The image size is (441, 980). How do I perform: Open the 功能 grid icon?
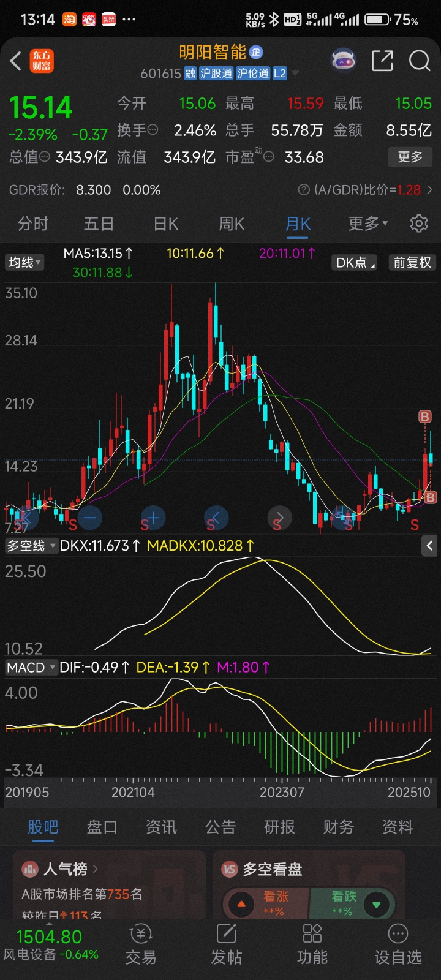coord(312,934)
